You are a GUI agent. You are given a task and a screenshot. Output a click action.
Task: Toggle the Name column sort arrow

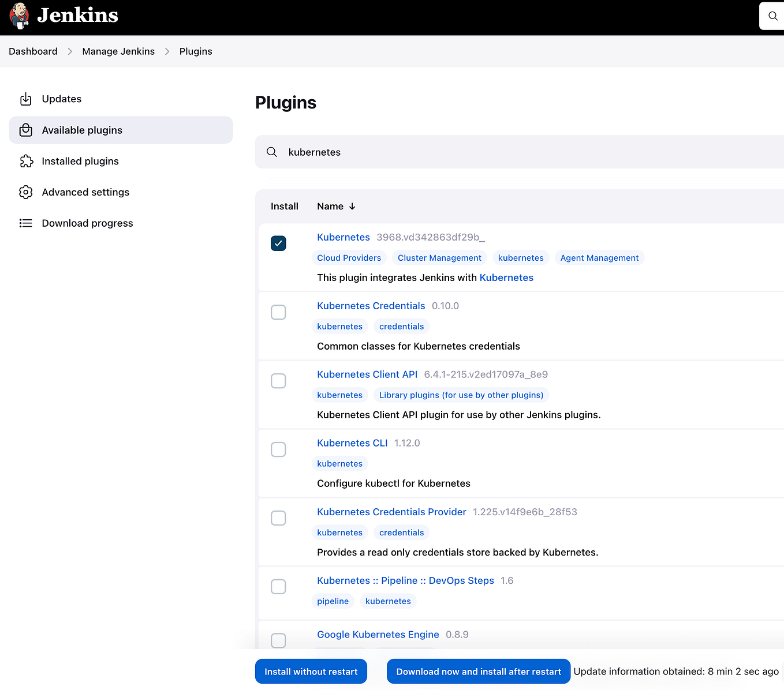click(x=352, y=206)
